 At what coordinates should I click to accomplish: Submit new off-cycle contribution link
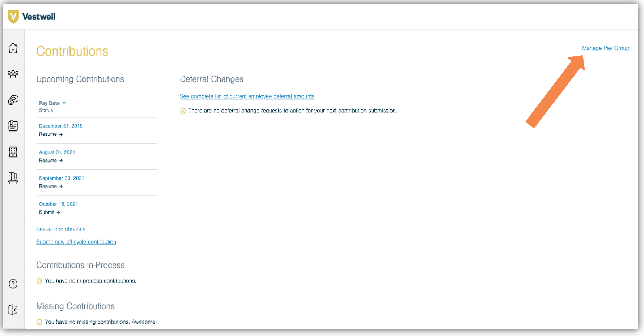(x=76, y=242)
